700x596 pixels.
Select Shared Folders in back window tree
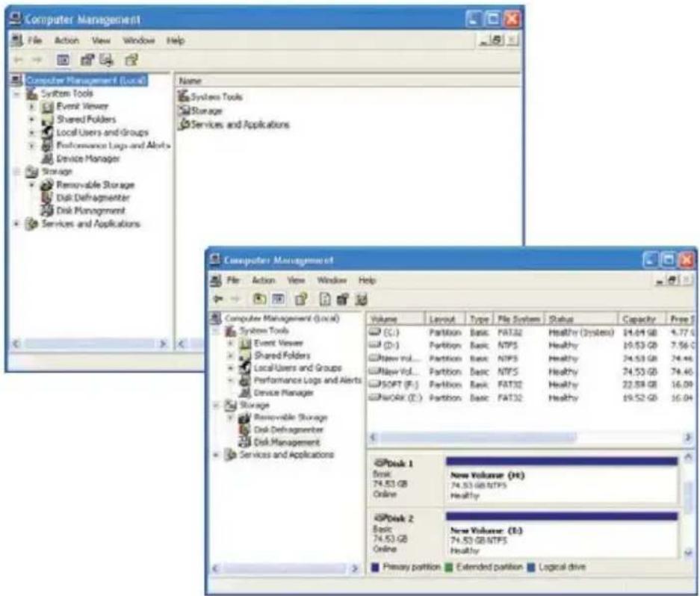86,119
